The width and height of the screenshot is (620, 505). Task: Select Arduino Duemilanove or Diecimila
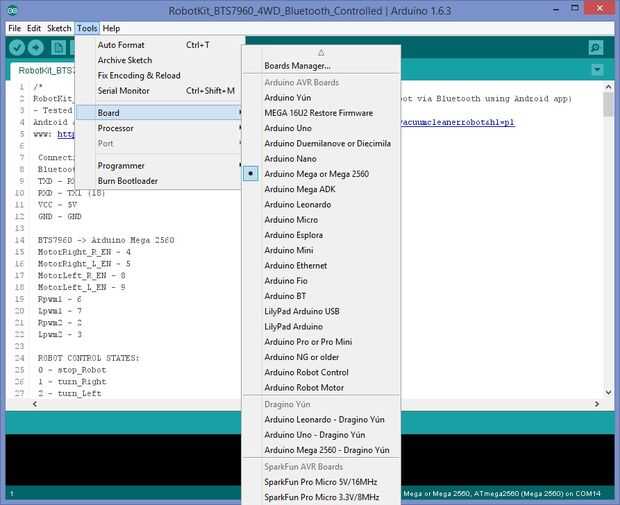point(321,143)
